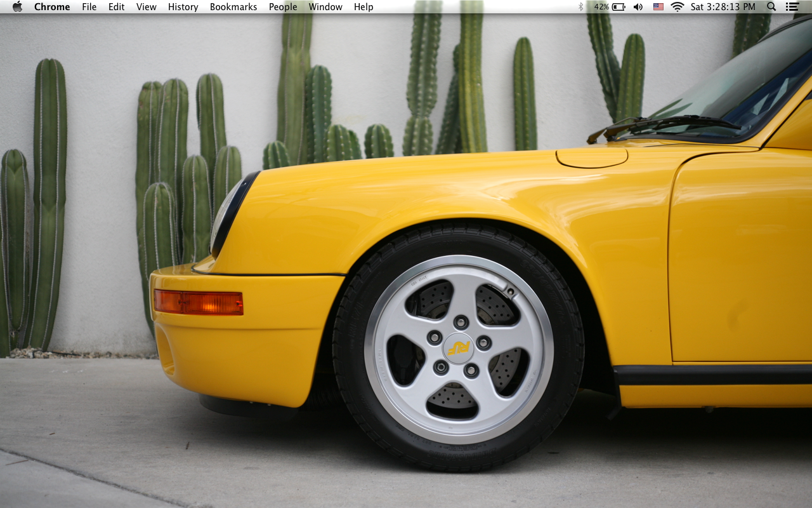Open the Wi-Fi status menu
The width and height of the screenshot is (812, 508).
[x=678, y=7]
